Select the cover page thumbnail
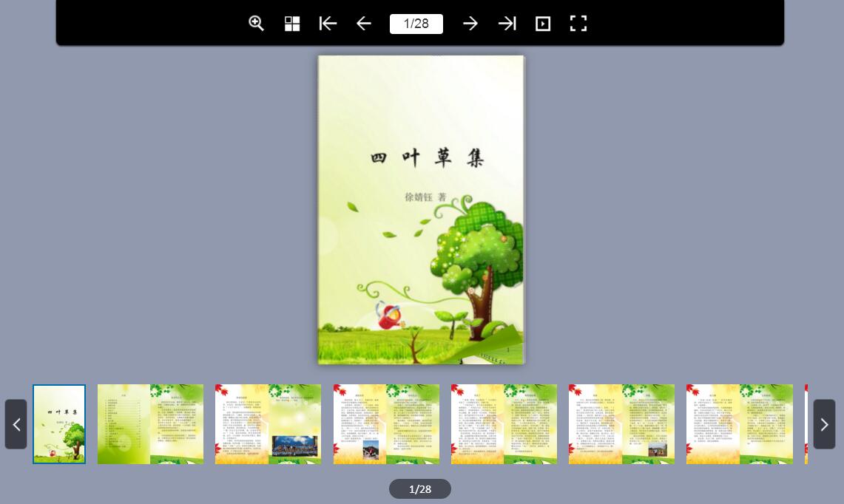844x504 pixels. point(59,424)
